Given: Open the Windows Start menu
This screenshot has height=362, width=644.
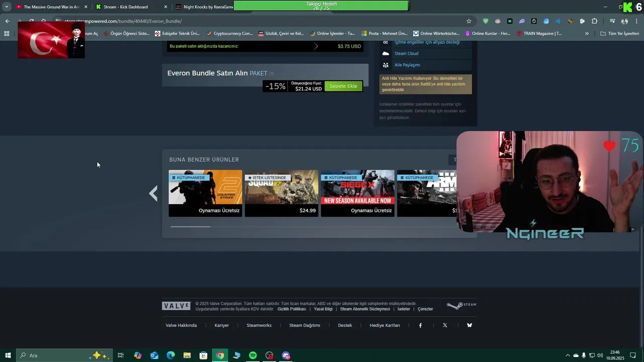Looking at the screenshot, I should [x=8, y=355].
